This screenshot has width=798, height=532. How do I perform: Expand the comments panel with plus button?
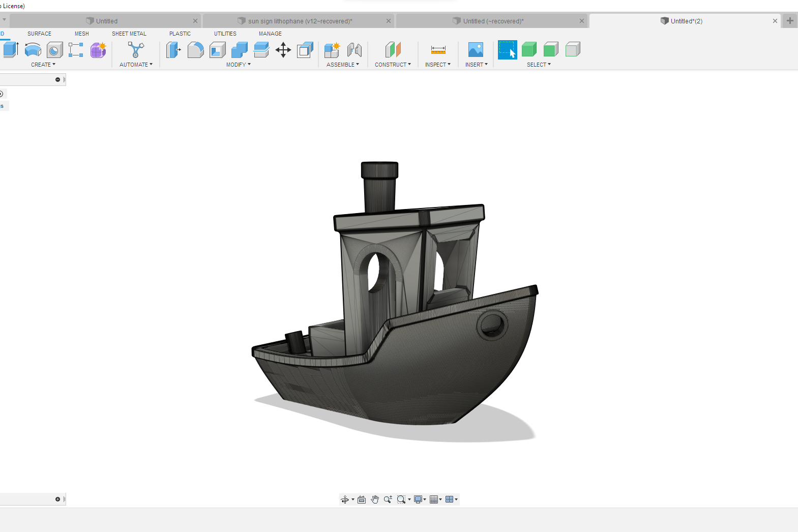pyautogui.click(x=57, y=499)
